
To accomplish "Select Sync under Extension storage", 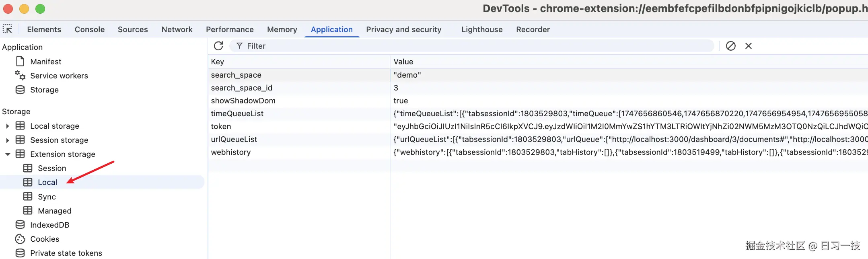I will tap(47, 197).
